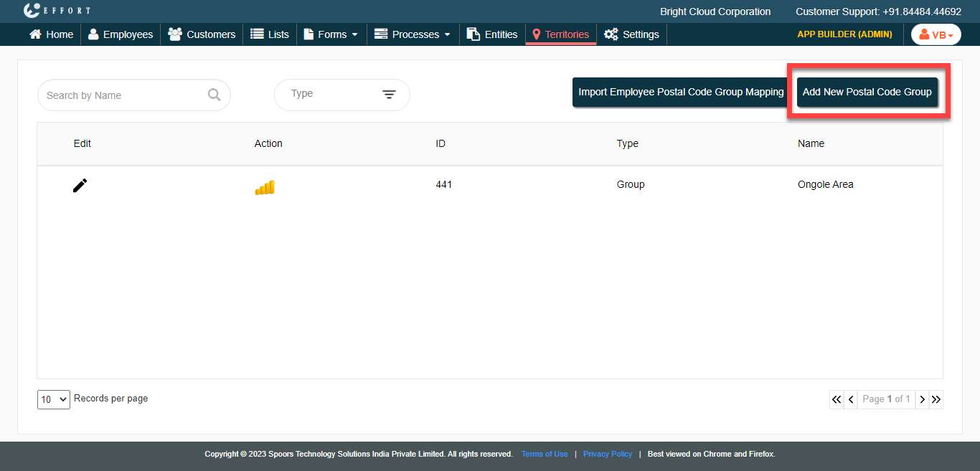Viewport: 980px width, 471px height.
Task: Open the Customers menu item
Action: (x=202, y=34)
